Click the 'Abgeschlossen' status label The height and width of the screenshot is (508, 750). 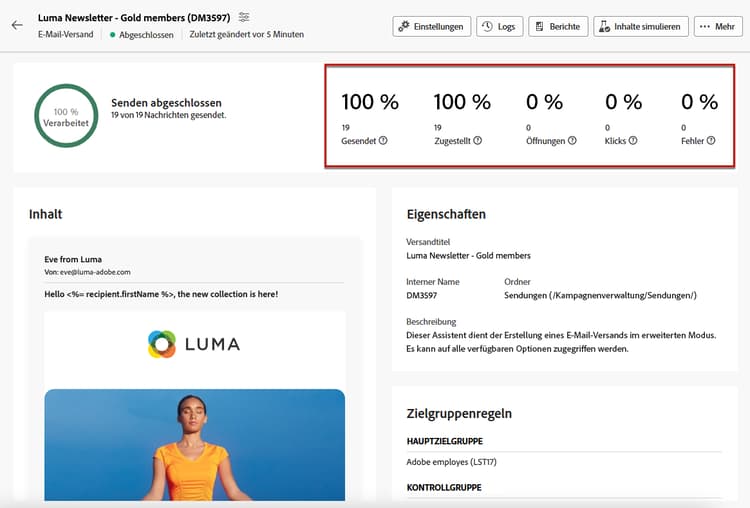(146, 35)
